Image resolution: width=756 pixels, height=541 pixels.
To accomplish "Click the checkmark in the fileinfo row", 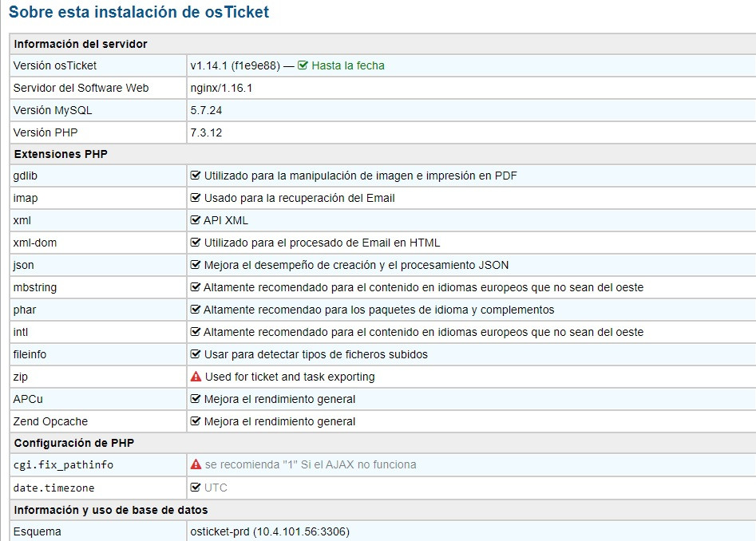I will (x=196, y=354).
